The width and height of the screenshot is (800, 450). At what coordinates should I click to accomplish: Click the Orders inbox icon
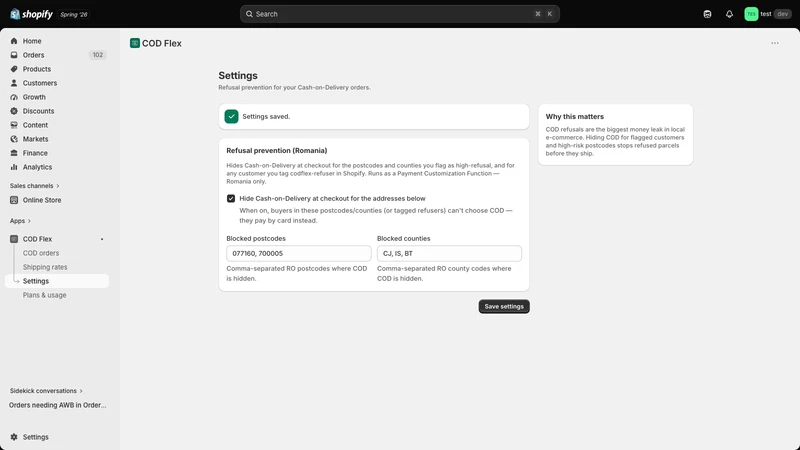point(14,55)
